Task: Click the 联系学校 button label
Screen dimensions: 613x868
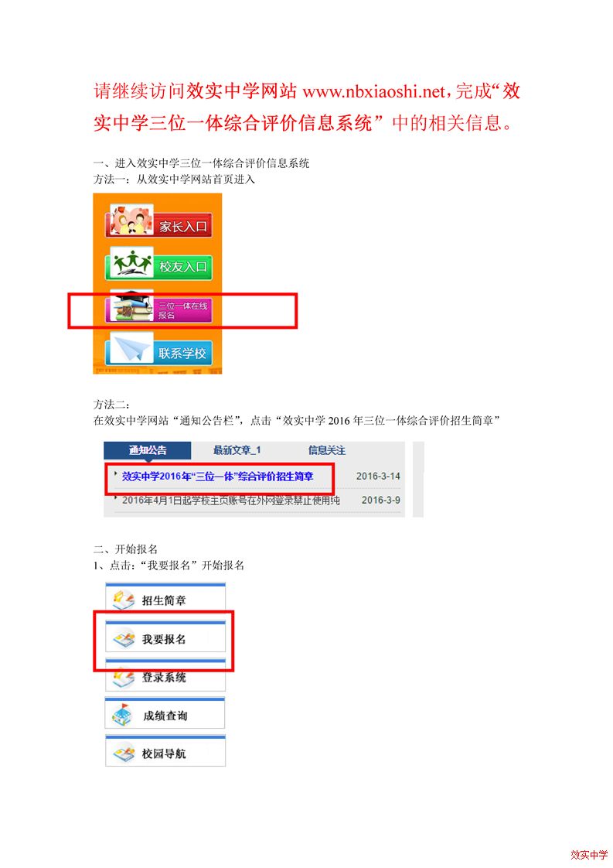Action: click(182, 353)
